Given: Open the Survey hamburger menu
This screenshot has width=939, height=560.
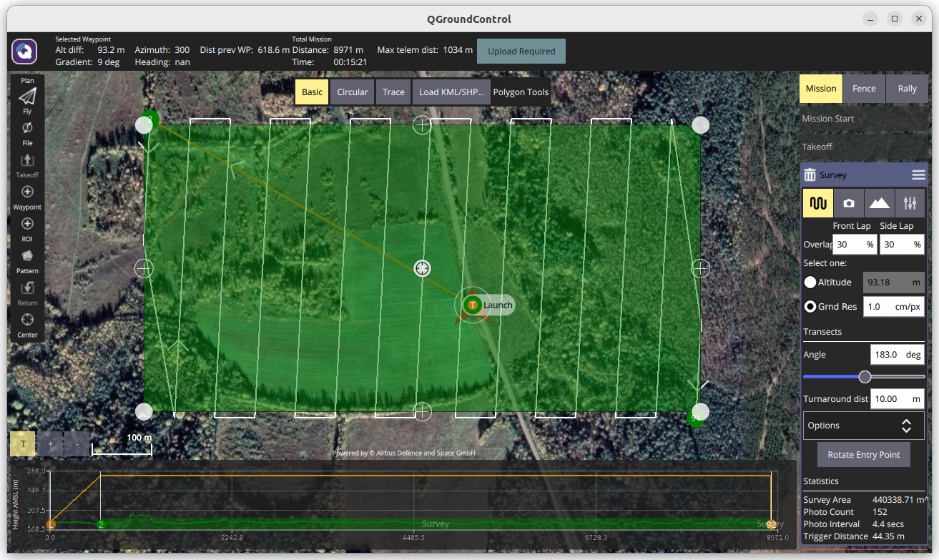Looking at the screenshot, I should pos(918,175).
